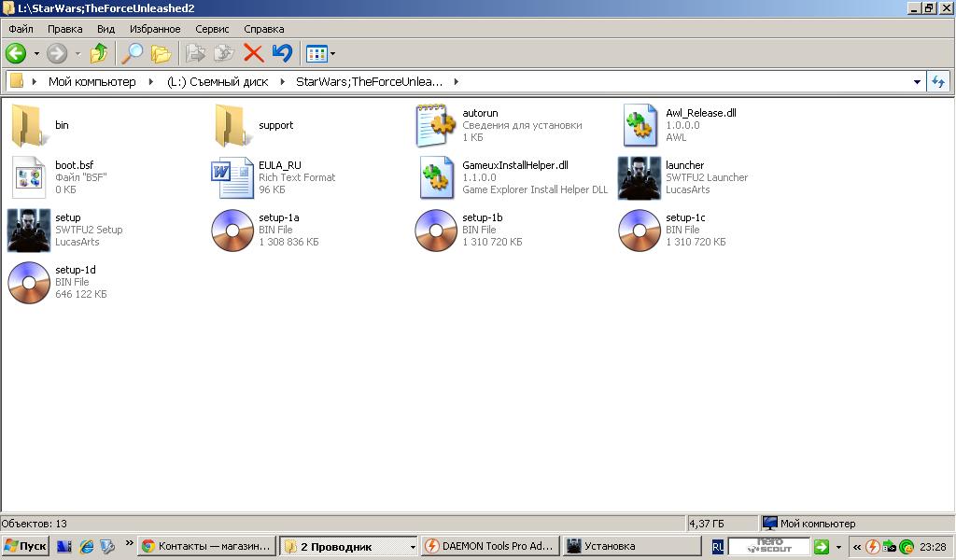Go up one folder level
956x560 pixels.
(98, 54)
